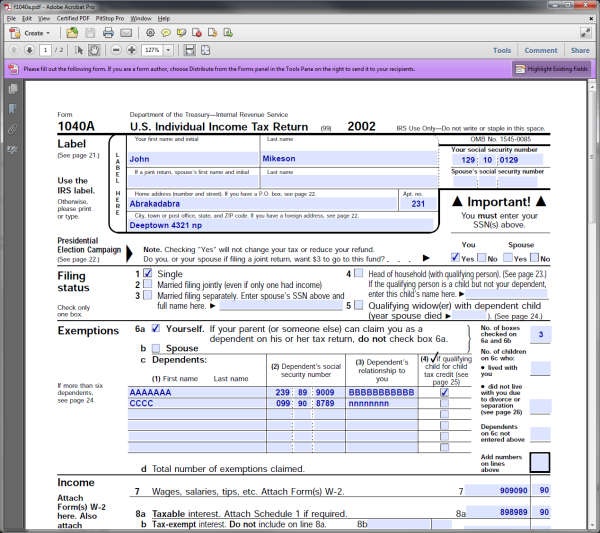This screenshot has height=533, width=600.
Task: Check the 'You' No campaign checkbox
Action: point(482,258)
